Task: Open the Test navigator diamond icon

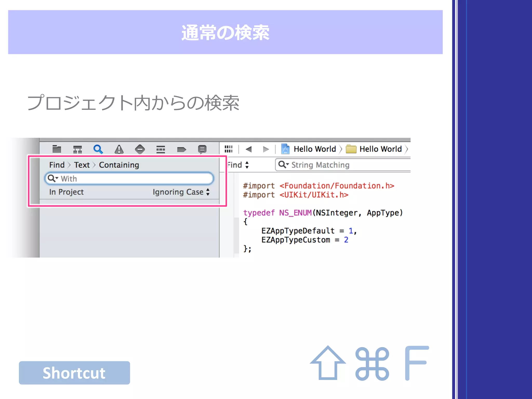Action: [x=140, y=149]
